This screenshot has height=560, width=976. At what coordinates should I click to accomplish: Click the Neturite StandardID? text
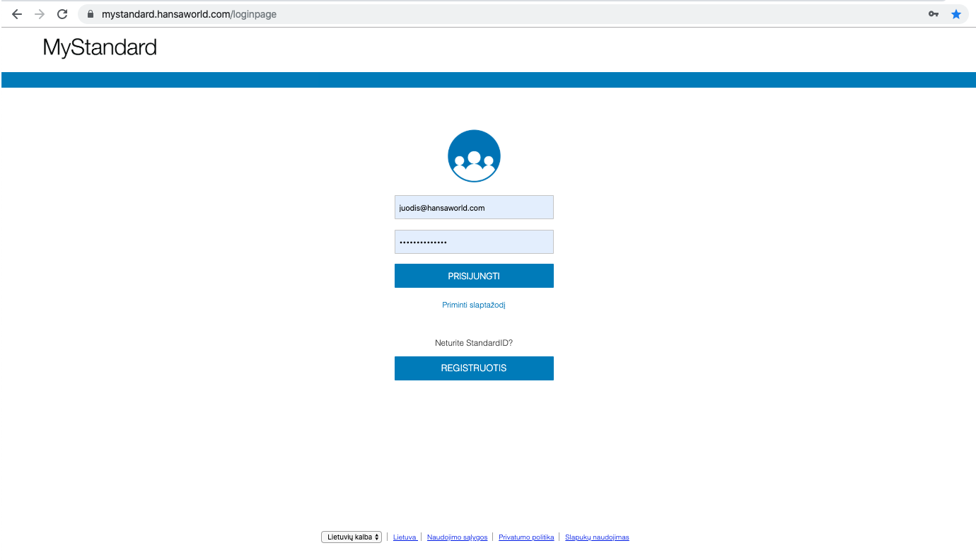(x=474, y=343)
